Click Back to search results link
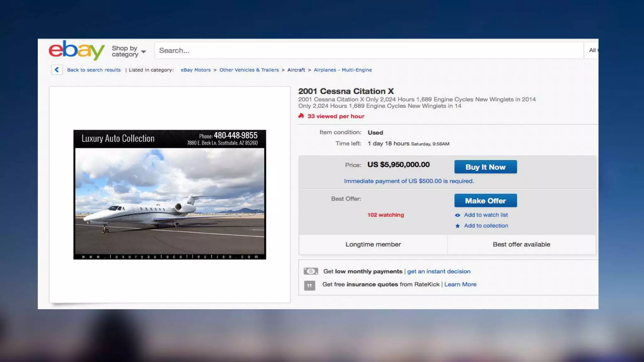The width and height of the screenshot is (644, 362). (94, 70)
